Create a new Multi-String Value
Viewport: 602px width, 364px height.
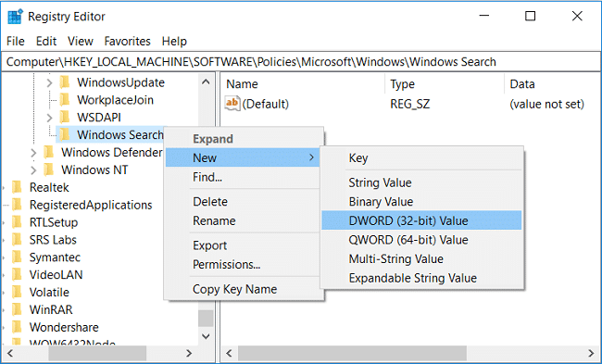point(421,258)
